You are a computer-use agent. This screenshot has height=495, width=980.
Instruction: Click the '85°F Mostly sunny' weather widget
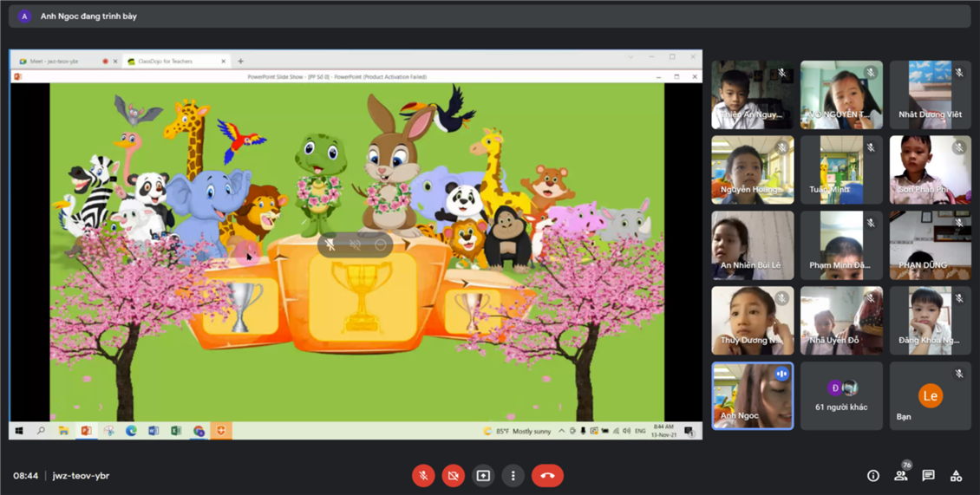click(x=518, y=431)
